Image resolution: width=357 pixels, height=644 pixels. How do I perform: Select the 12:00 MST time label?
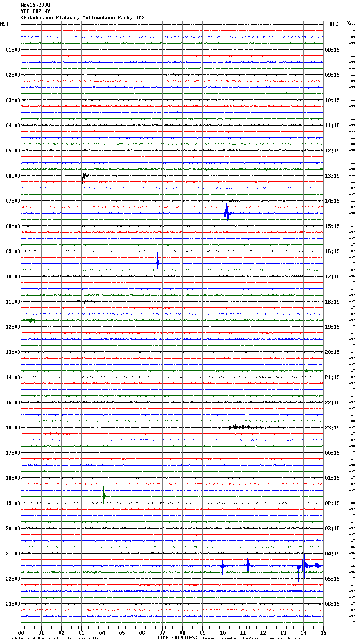[x=13, y=327]
